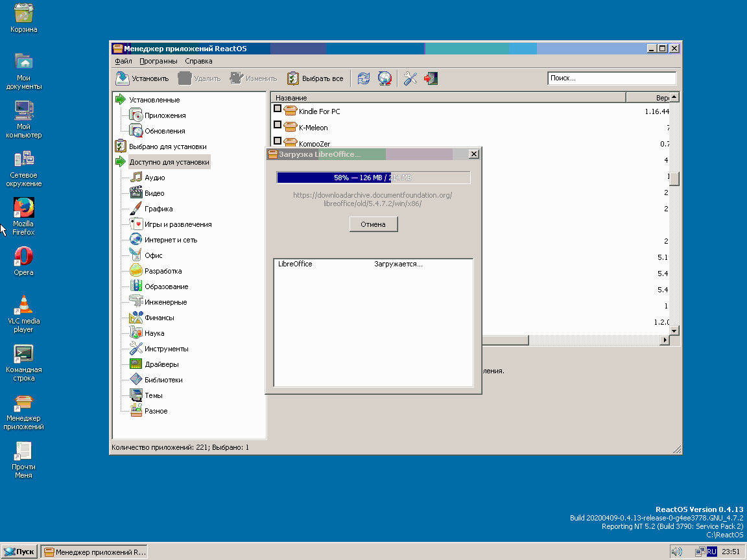Click the volume speaker icon in the tray

point(676,552)
